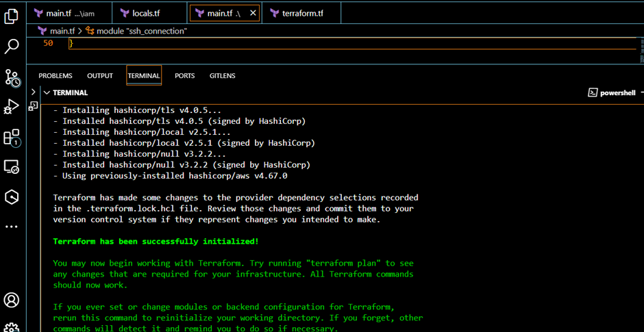Click the powershell terminal launcher
Viewport: 644px width, 332px height.
(612, 92)
